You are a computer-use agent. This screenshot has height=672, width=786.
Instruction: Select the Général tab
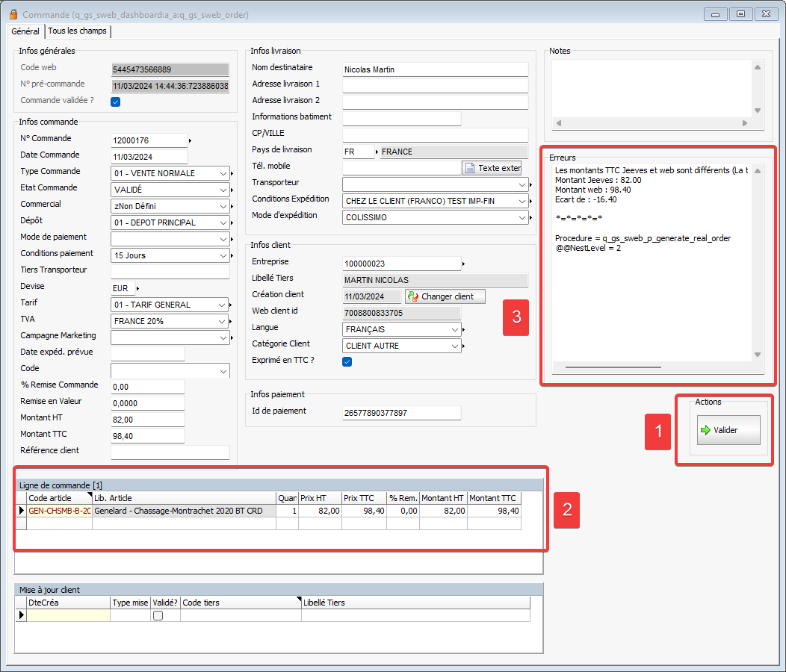pyautogui.click(x=25, y=31)
